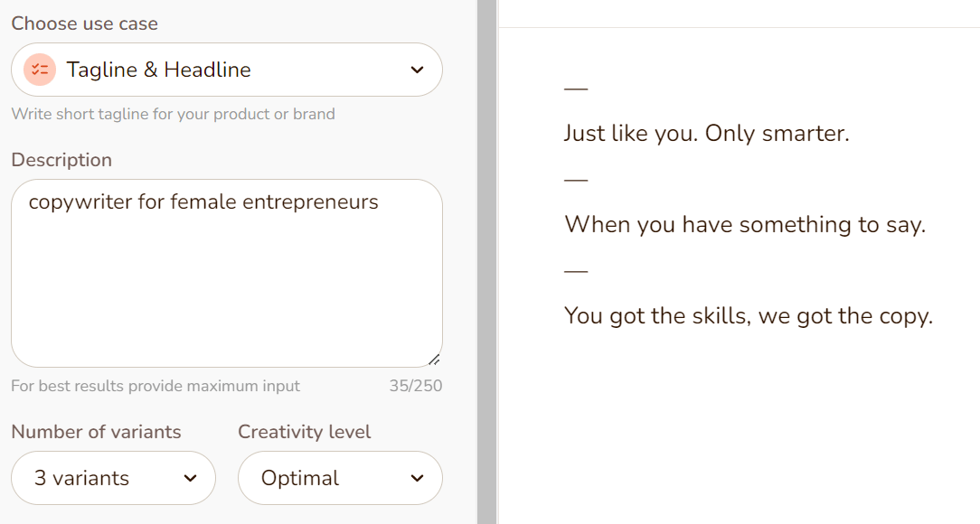Click chevron on the Optimal selector
This screenshot has height=524, width=980.
[417, 479]
